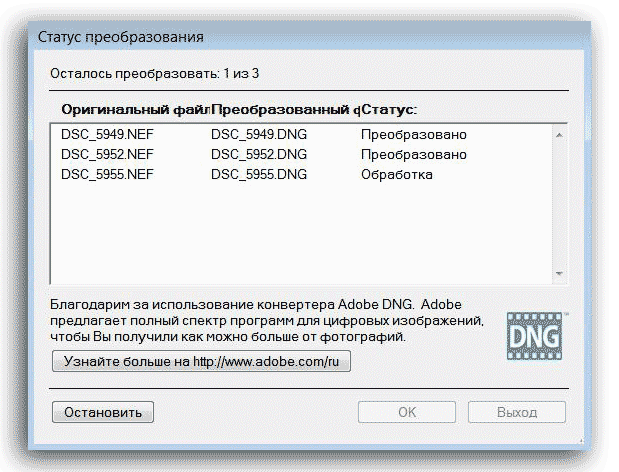The image size is (619, 472).
Task: Click the Обработка status entry
Action: click(x=397, y=174)
